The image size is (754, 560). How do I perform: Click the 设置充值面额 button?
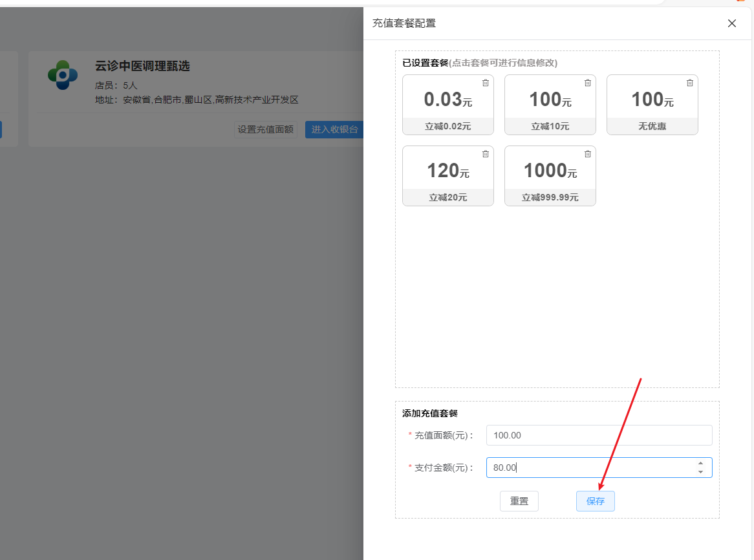[266, 129]
